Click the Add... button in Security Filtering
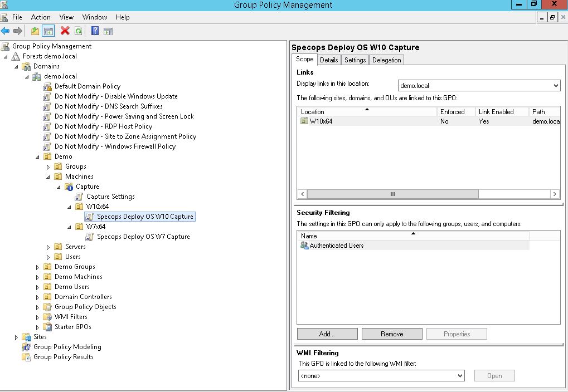This screenshot has width=568, height=392. coord(327,334)
